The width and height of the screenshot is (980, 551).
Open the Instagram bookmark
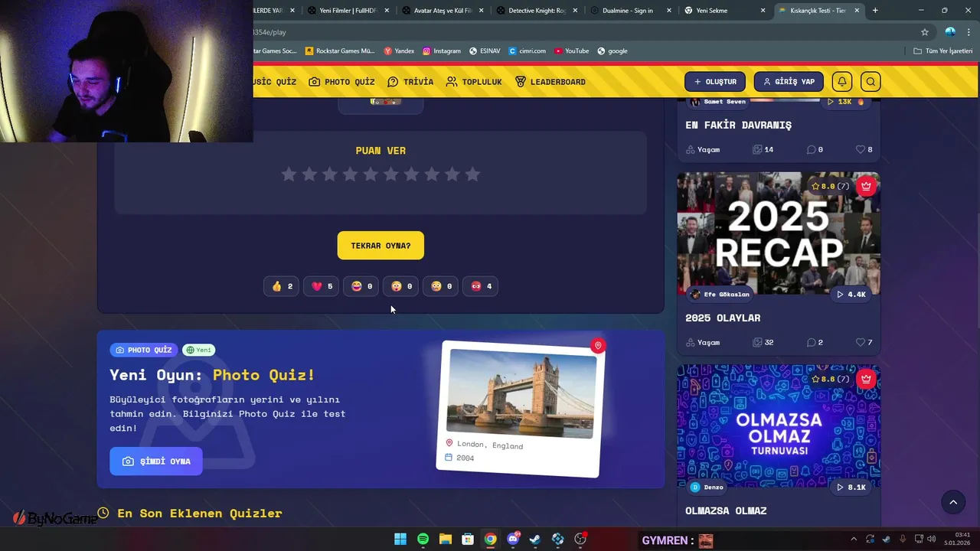(x=442, y=51)
